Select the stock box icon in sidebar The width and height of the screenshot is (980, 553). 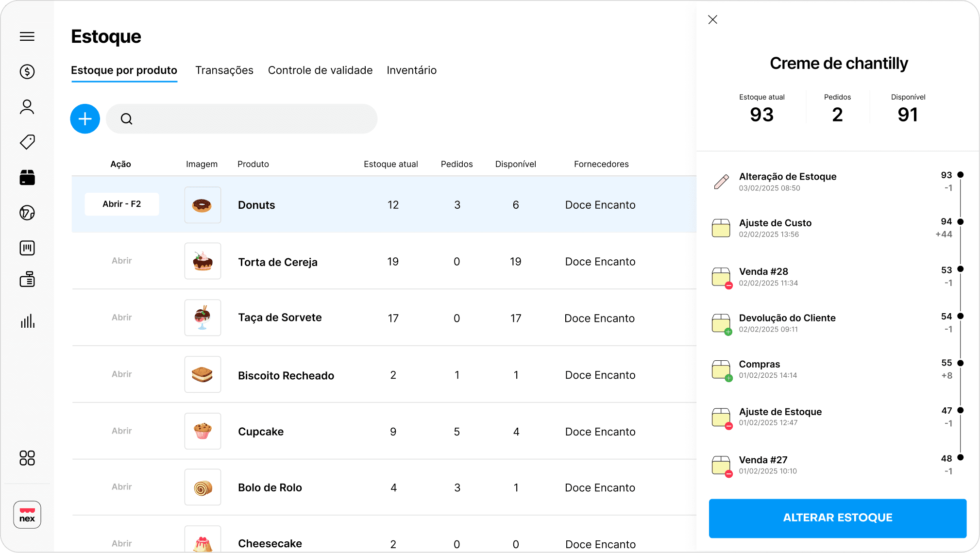27,178
